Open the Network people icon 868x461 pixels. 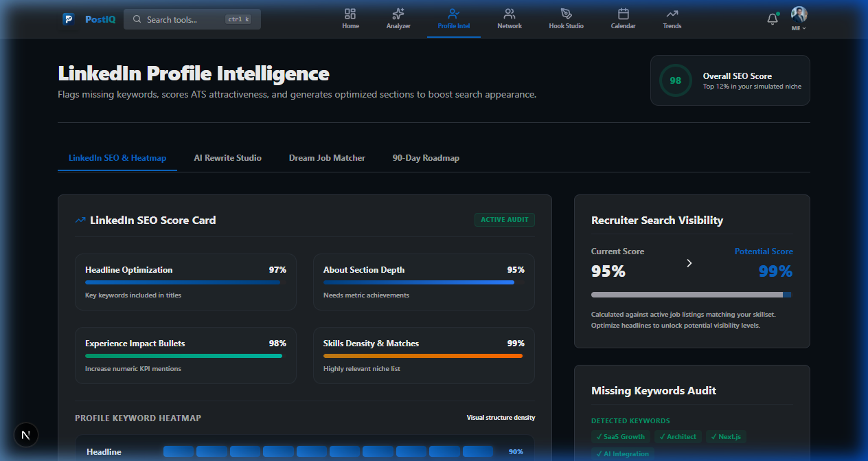(x=510, y=14)
